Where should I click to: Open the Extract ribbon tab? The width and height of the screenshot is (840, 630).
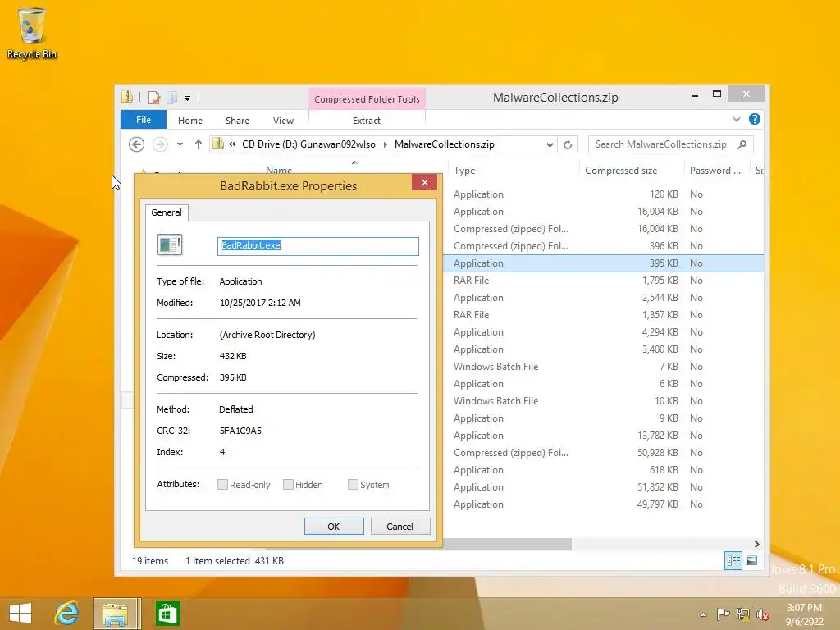coord(367,121)
